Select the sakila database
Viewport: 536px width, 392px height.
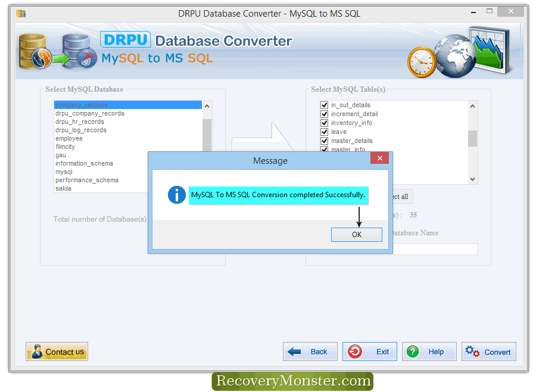pyautogui.click(x=63, y=188)
